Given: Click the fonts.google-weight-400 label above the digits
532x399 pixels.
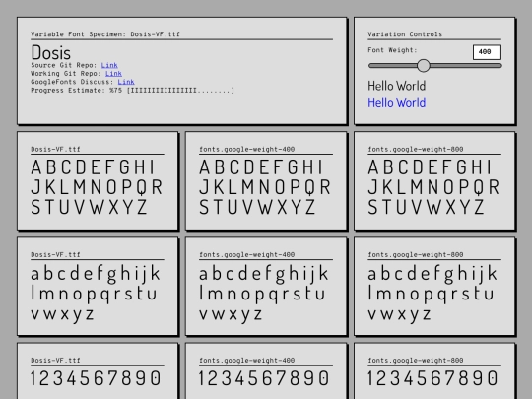Looking at the screenshot, I should click(246, 360).
